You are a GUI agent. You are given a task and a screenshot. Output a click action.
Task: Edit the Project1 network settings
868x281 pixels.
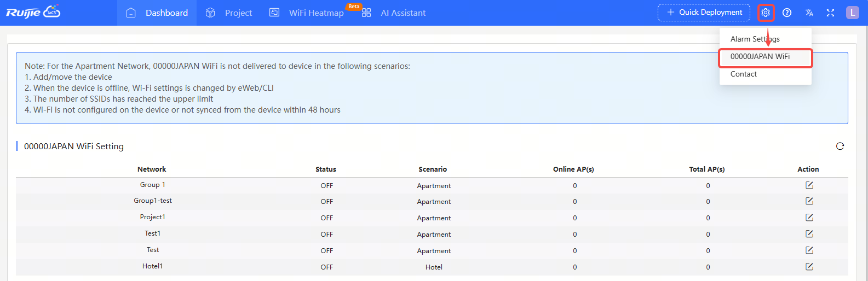click(x=809, y=218)
